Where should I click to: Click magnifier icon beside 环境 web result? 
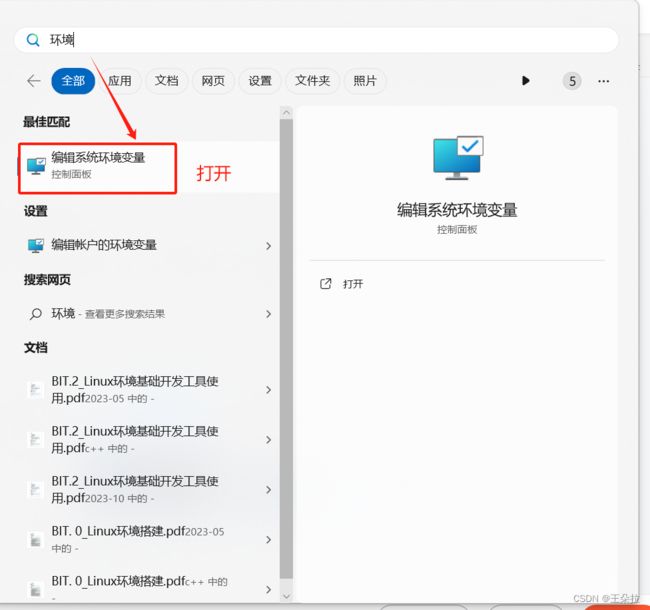coord(36,314)
